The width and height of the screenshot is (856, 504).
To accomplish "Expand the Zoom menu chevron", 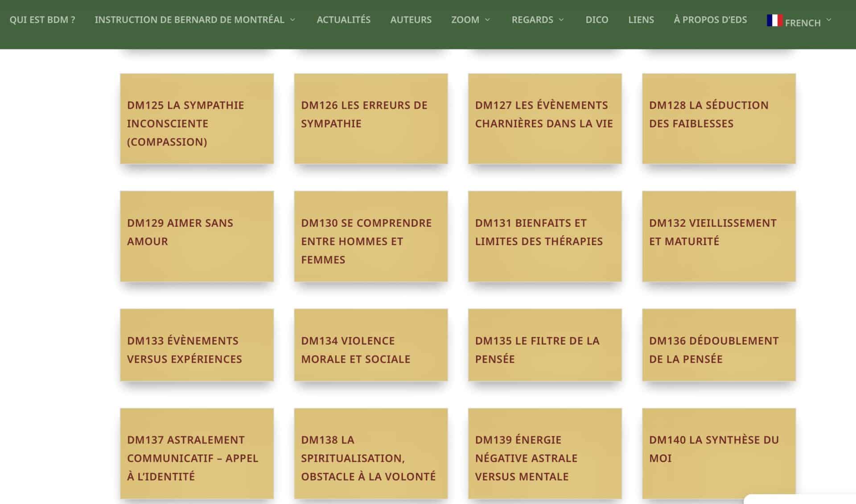I will tap(487, 20).
